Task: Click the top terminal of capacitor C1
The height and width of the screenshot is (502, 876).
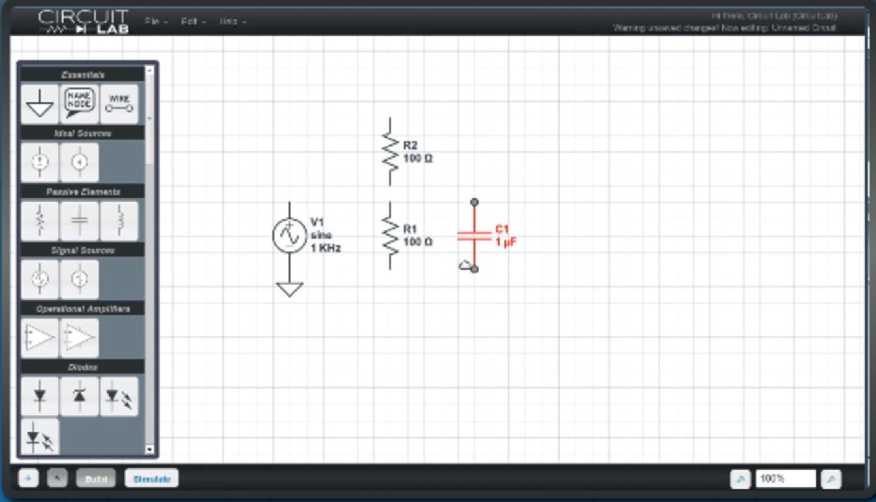Action: pyautogui.click(x=474, y=202)
